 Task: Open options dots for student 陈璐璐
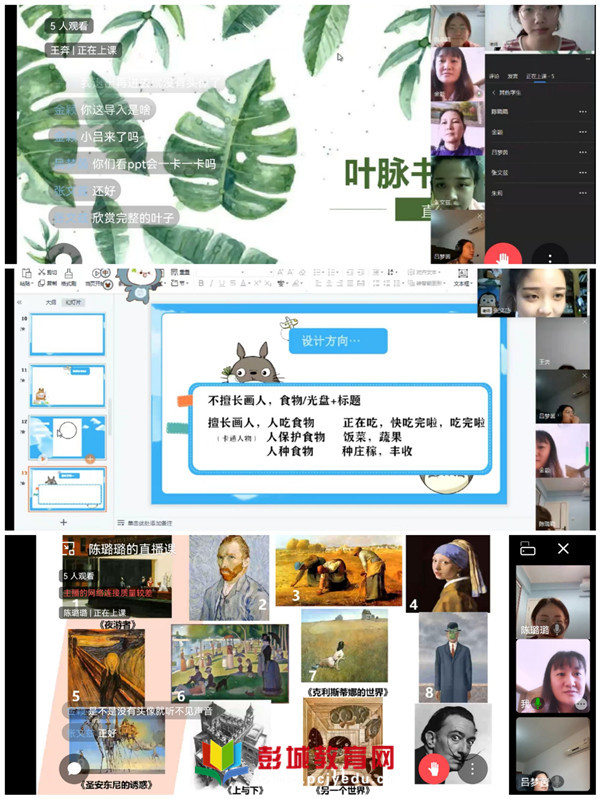[583, 111]
